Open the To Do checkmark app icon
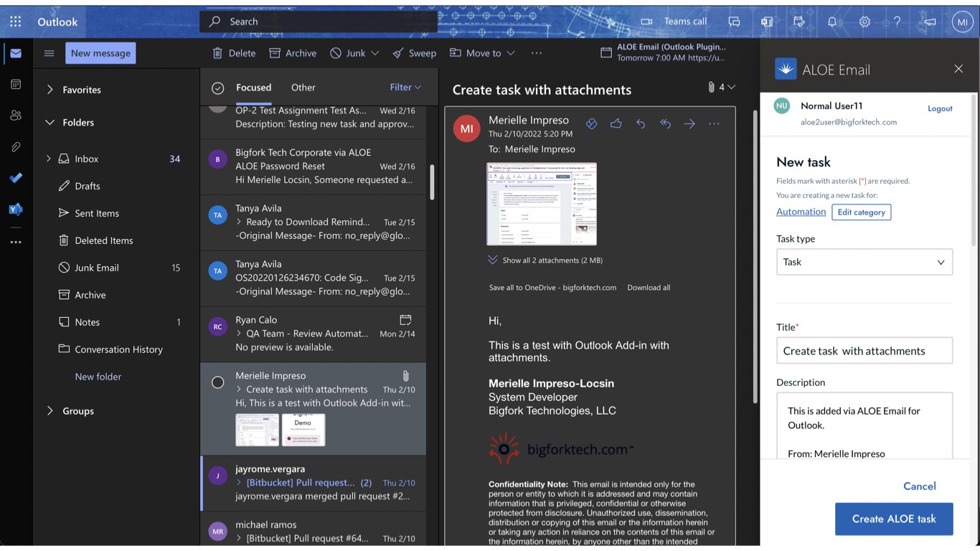 coord(16,178)
